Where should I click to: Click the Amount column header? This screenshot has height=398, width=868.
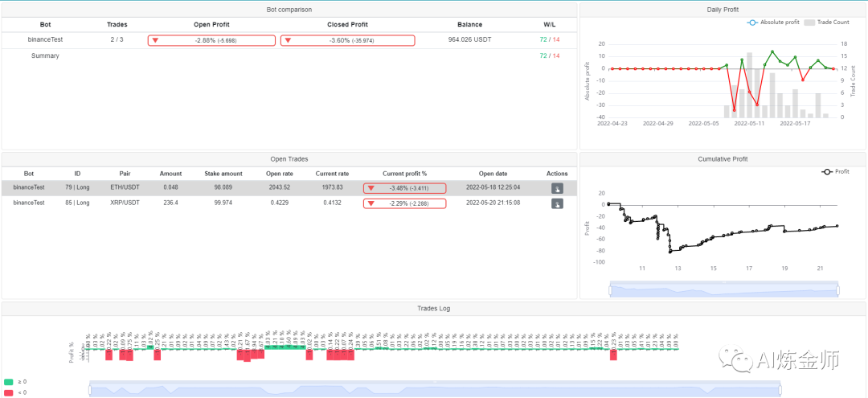[x=170, y=174]
